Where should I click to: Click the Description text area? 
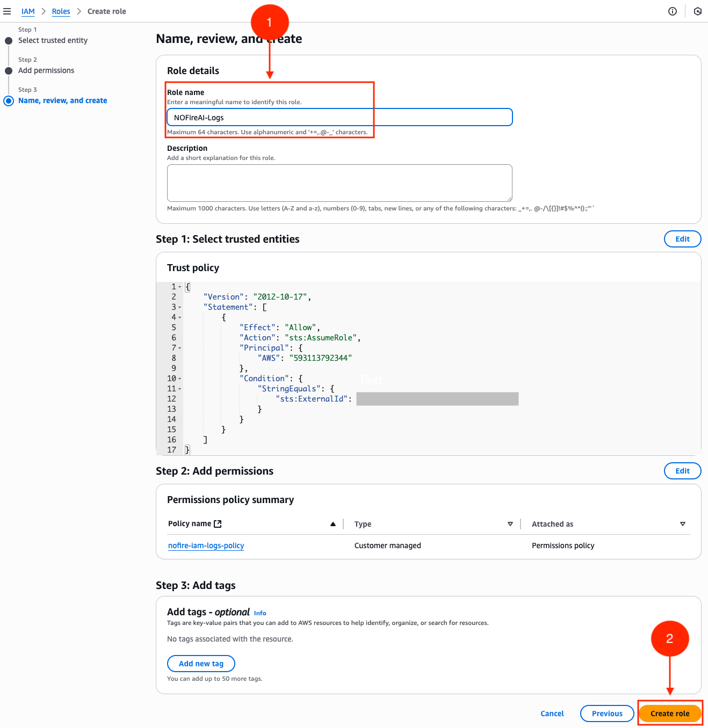point(339,183)
